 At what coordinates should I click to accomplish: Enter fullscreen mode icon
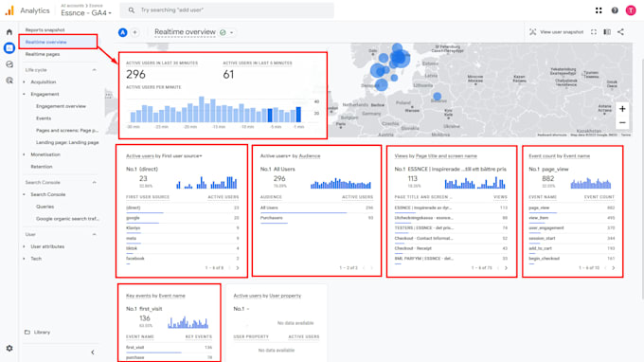[594, 32]
